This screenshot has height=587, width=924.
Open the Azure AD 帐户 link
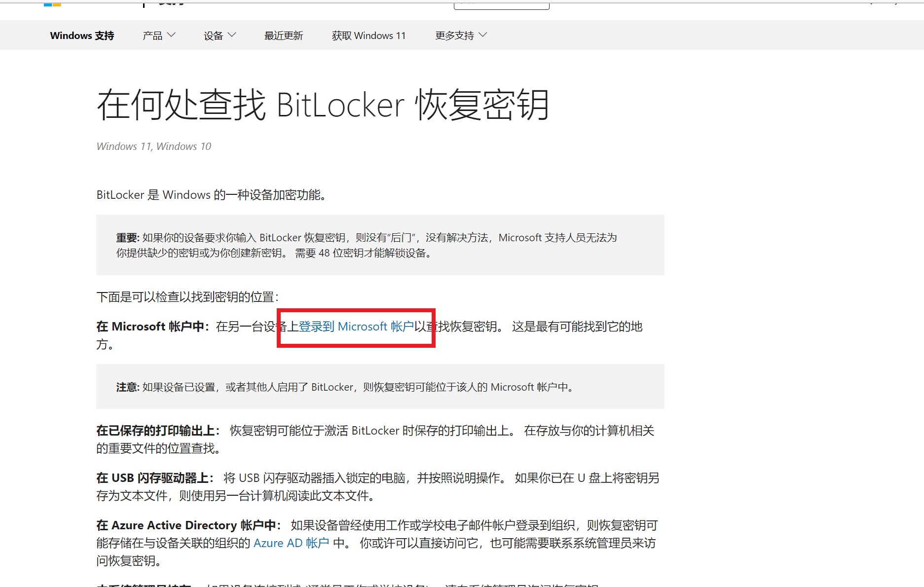[x=291, y=543]
